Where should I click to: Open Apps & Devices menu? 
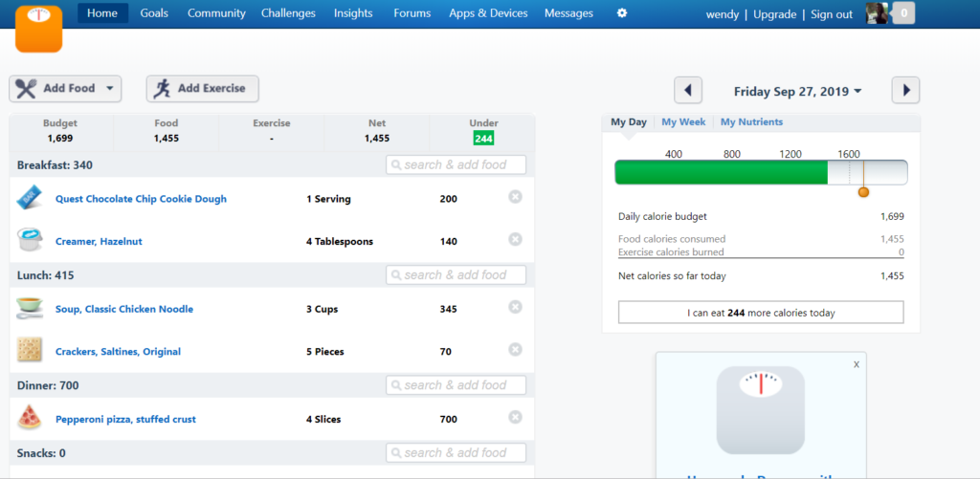488,13
